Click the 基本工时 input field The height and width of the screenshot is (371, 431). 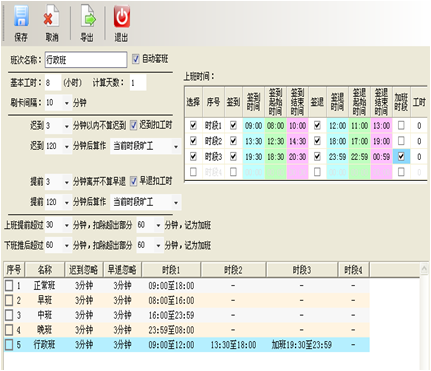coord(53,83)
